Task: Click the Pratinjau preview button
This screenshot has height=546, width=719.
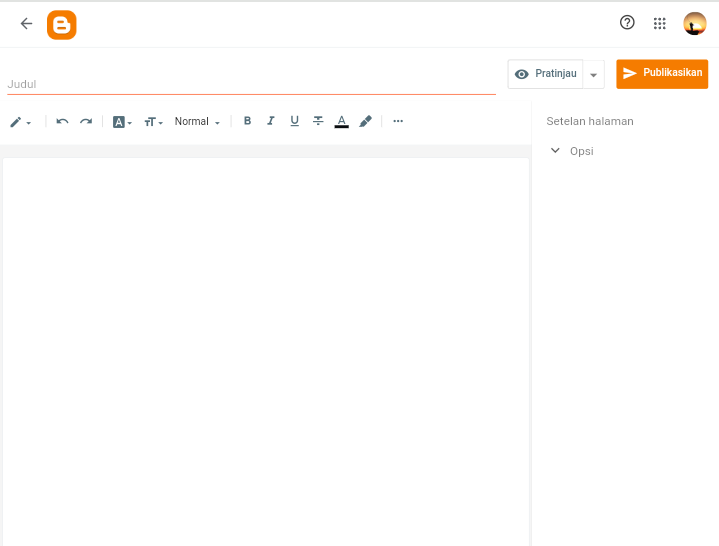Action: point(545,74)
